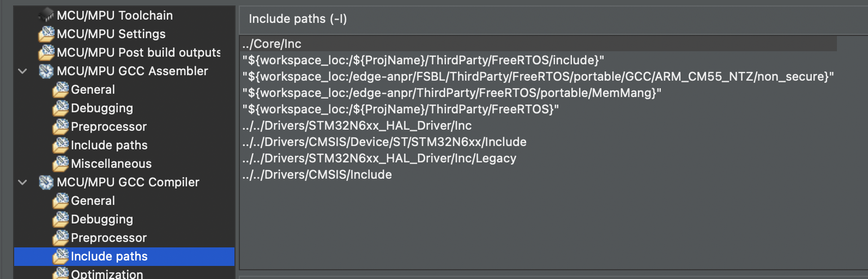Click the Assembler Miscellaneous icon

click(x=61, y=163)
